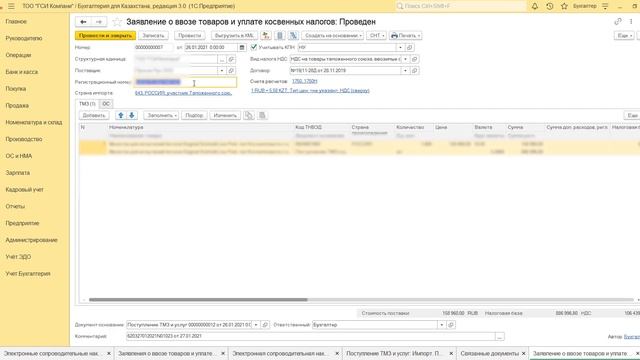Image resolution: width=640 pixels, height=360 pixels.
Task: Click the Регистрационный номер input field
Action: 185,82
